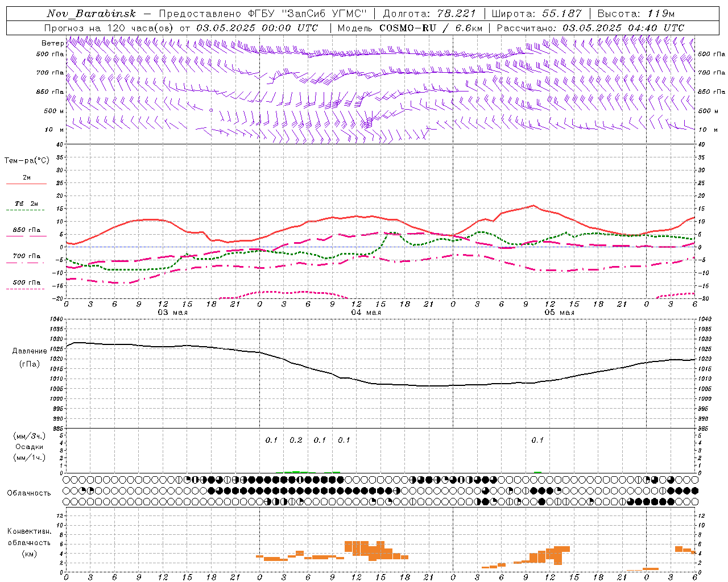Select the 'Td 2м' dew point legend
The height and width of the screenshot is (582, 728).
[26, 203]
